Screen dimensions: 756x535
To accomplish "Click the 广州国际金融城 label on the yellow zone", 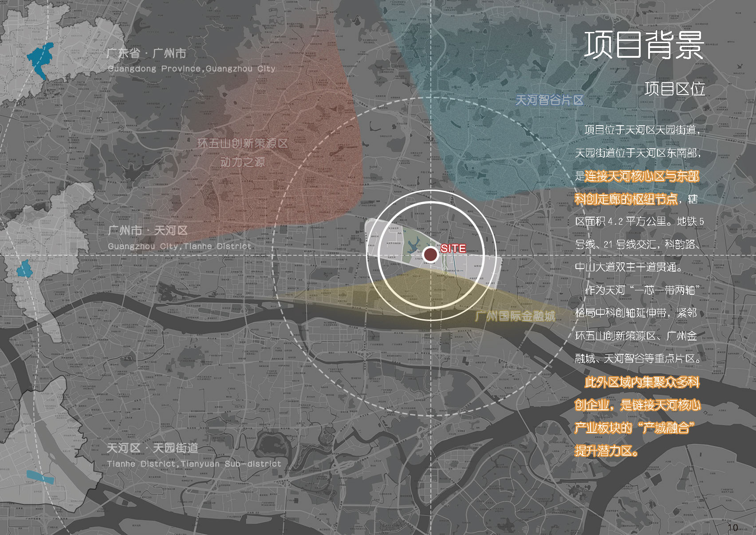I will point(515,316).
